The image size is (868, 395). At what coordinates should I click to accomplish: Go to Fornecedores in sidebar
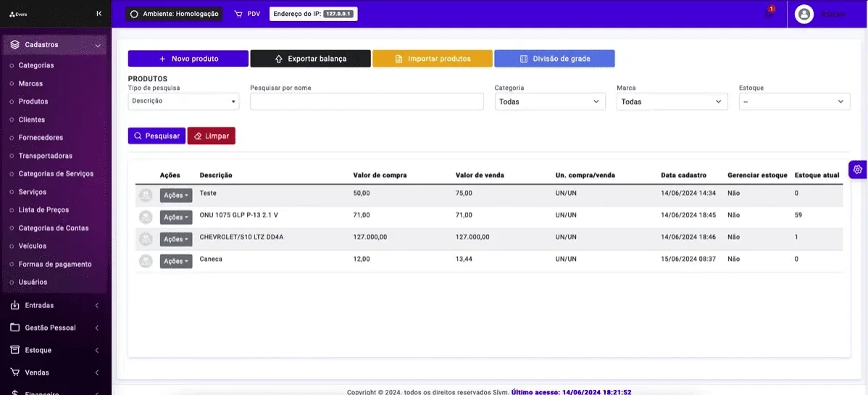(x=41, y=138)
